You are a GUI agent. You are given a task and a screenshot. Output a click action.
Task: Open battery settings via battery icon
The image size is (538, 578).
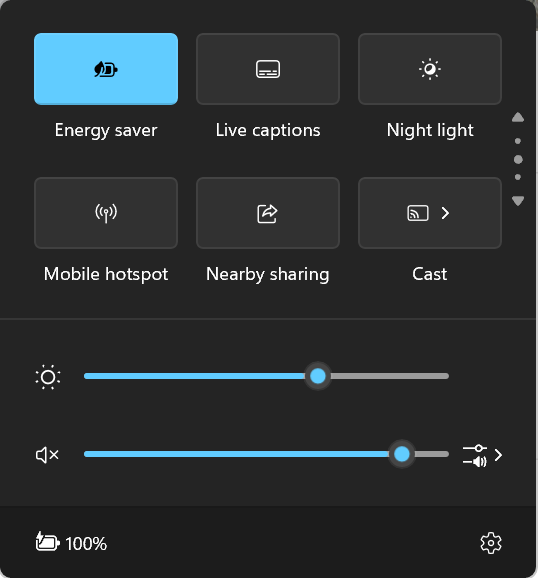48,542
